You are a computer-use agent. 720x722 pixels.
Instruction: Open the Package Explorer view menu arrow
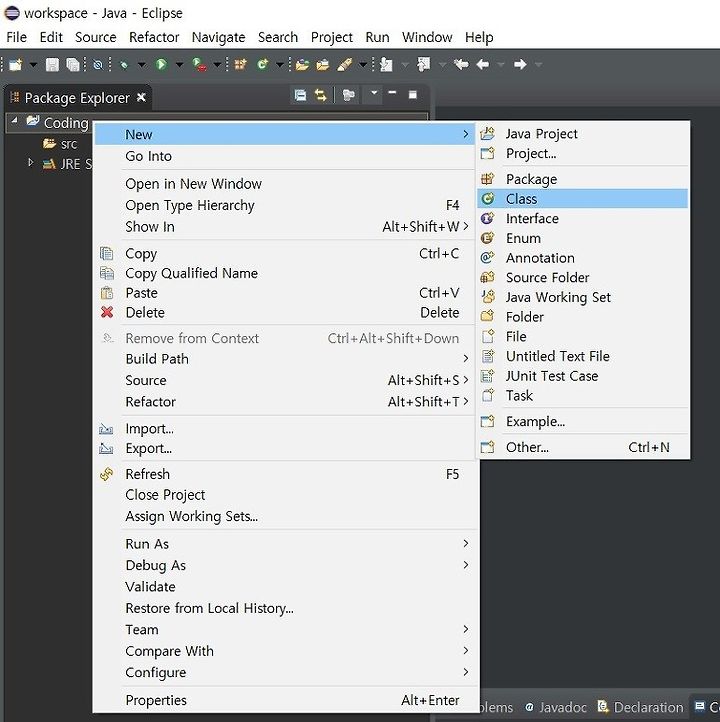pos(374,93)
